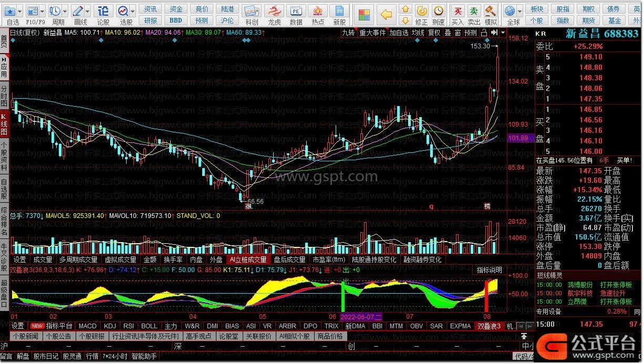Click the 资讯 news button
The height and width of the screenshot is (364, 644).
point(151,9)
